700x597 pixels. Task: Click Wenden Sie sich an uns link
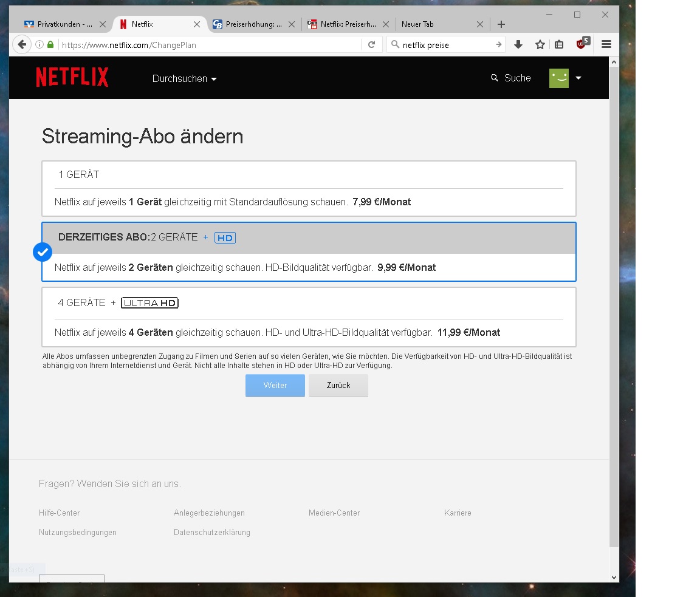(x=129, y=483)
